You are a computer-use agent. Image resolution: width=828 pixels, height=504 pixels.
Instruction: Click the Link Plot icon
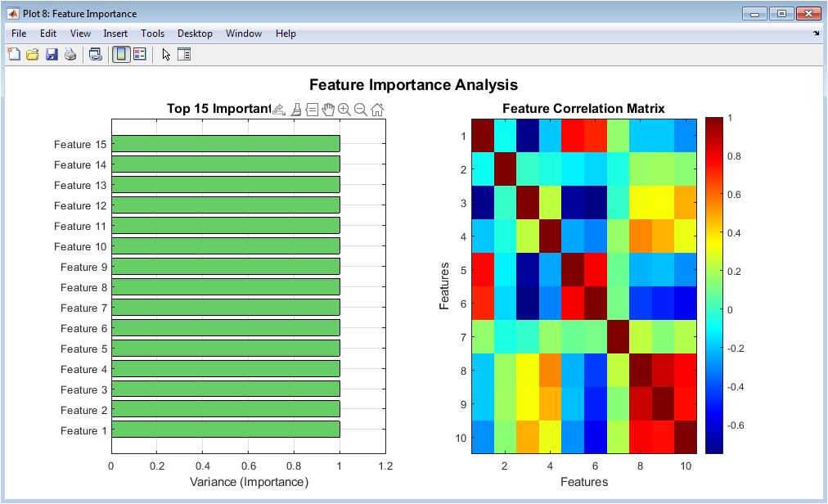[96, 55]
